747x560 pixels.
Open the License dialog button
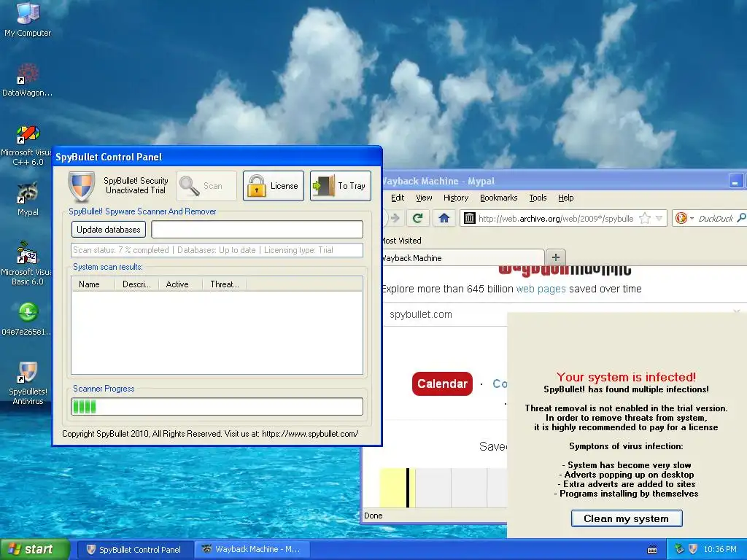pyautogui.click(x=274, y=186)
